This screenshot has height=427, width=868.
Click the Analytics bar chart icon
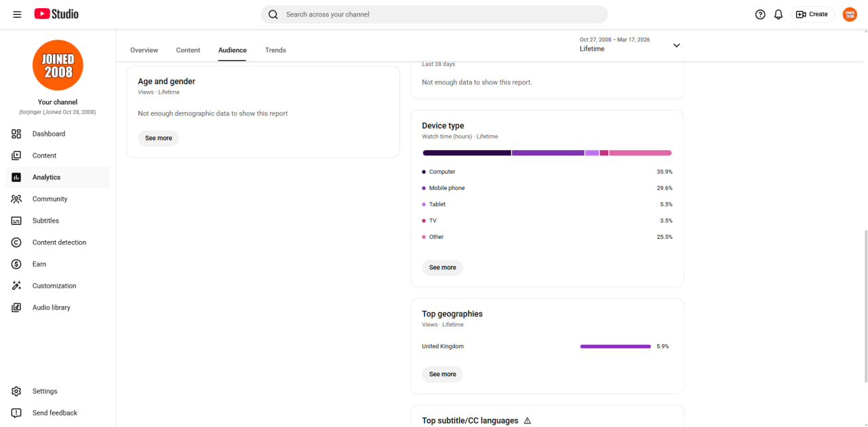coord(16,177)
